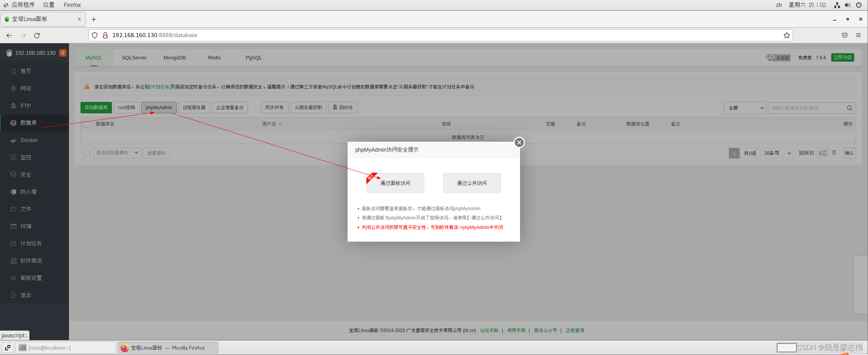The height and width of the screenshot is (355, 868).
Task: Open the 监控 monitoring sidebar item
Action: (x=34, y=157)
